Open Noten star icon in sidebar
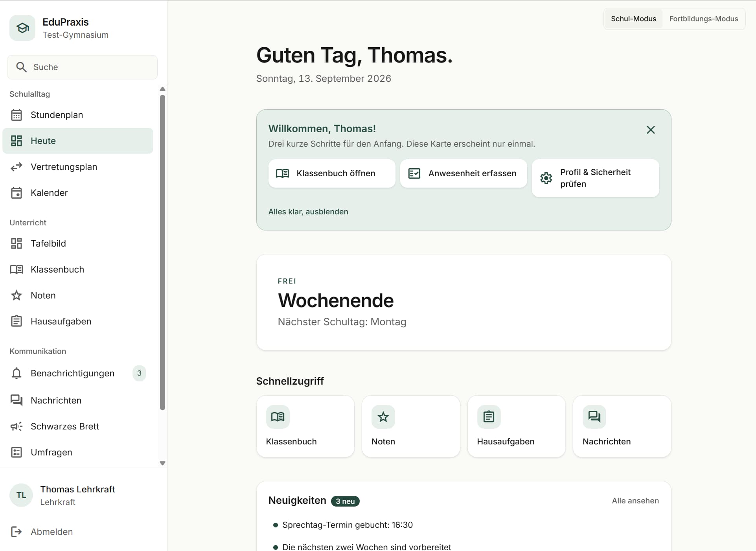The height and width of the screenshot is (551, 756). [17, 295]
